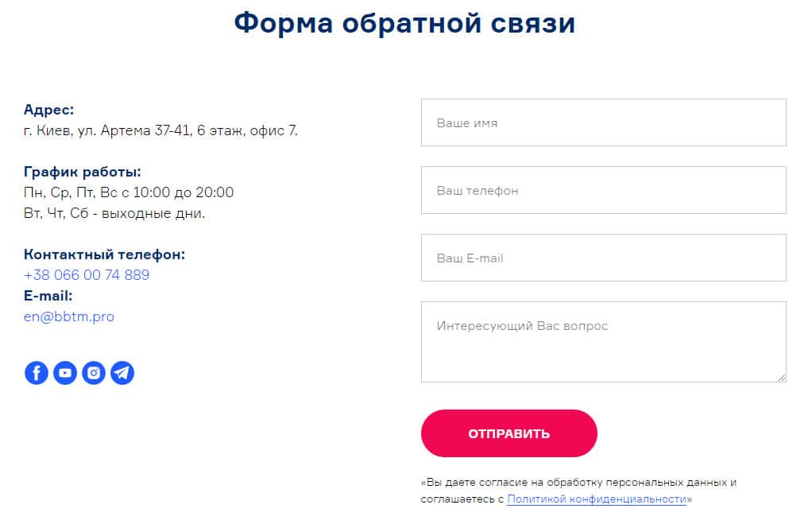Open the Instagram profile icon
Screen dimensions: 812x528
click(x=94, y=372)
